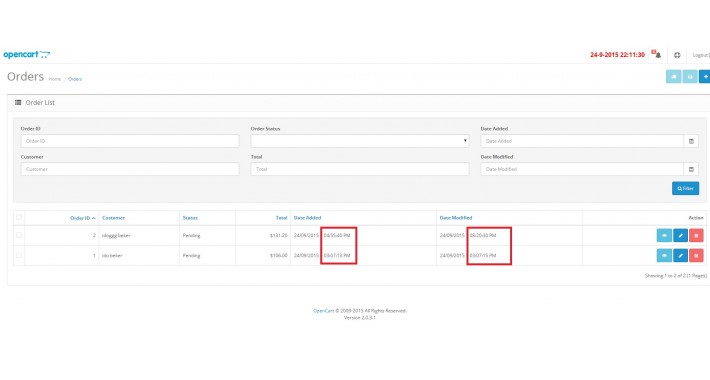Delete order 1 with the red trash button
This screenshot has width=710, height=380.
696,255
